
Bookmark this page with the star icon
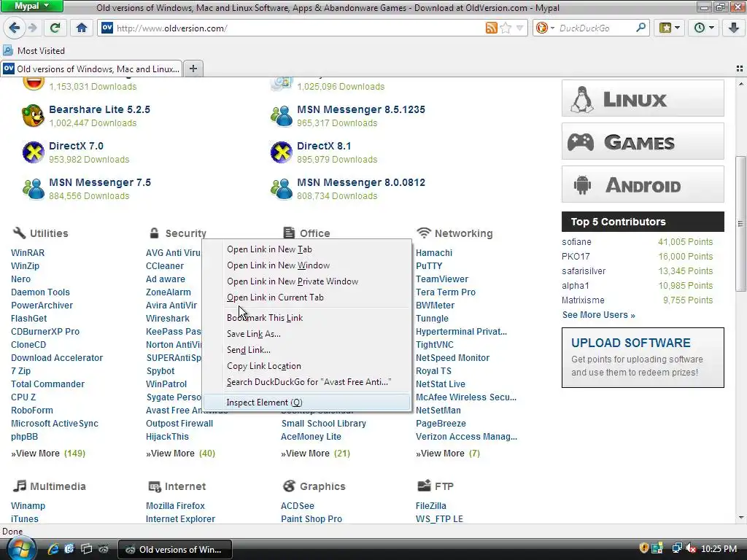tap(506, 28)
